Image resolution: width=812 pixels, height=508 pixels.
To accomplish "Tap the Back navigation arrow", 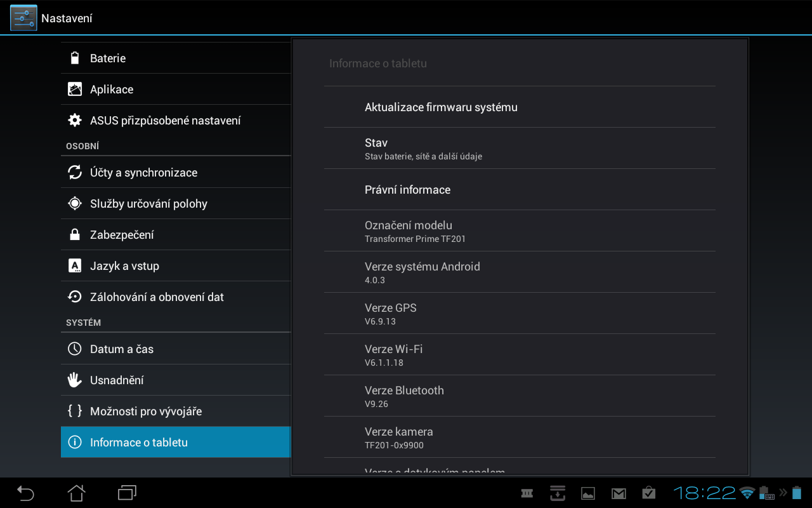I will point(25,493).
